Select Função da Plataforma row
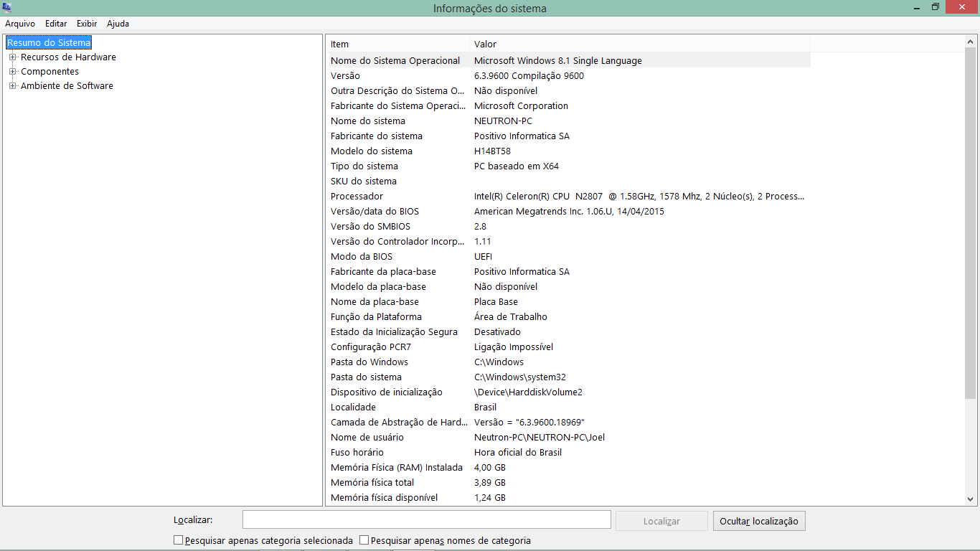The image size is (980, 551). (x=569, y=317)
